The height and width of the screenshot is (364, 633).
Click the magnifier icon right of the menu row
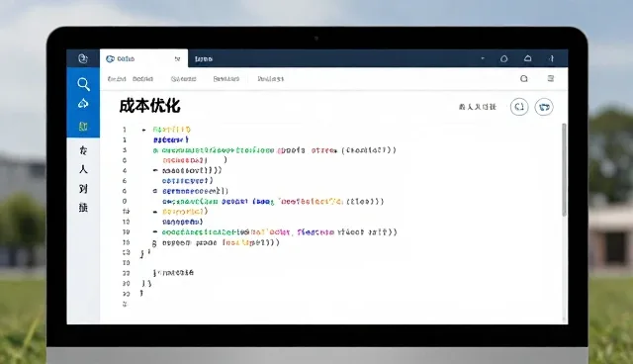(524, 79)
